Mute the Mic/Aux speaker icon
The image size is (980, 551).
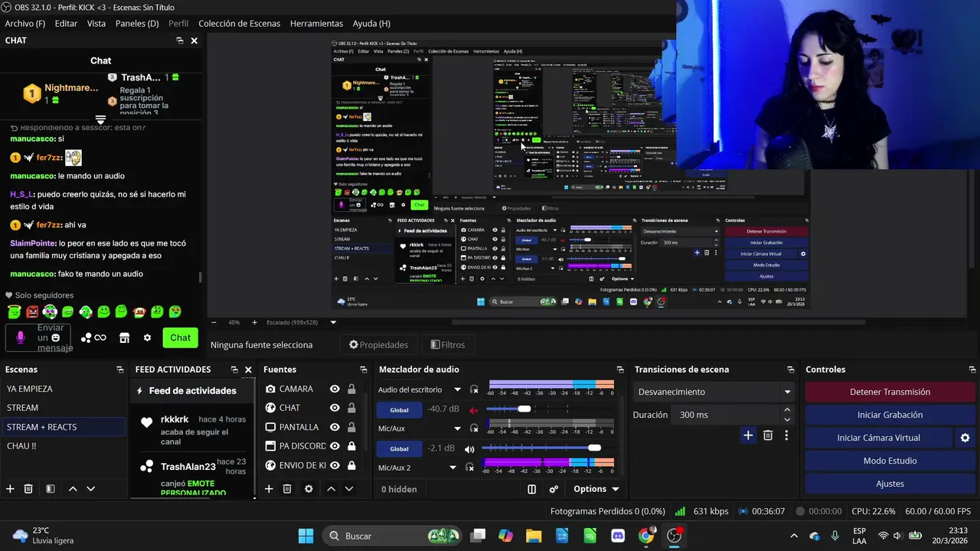pyautogui.click(x=469, y=448)
